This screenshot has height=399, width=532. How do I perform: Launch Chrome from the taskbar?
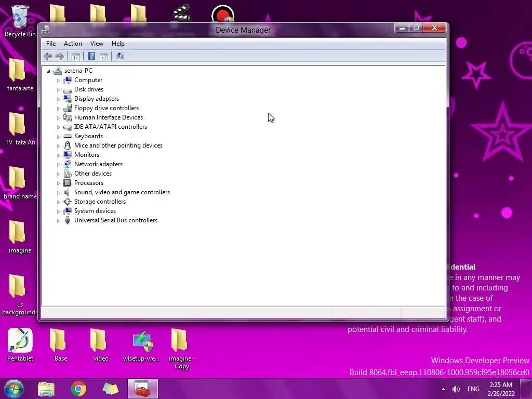[78, 389]
